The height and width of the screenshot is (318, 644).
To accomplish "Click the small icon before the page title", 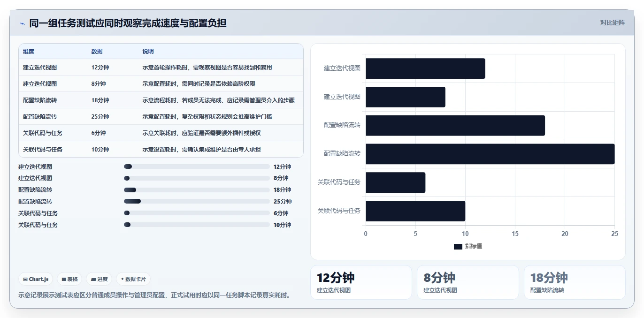I will (x=22, y=23).
